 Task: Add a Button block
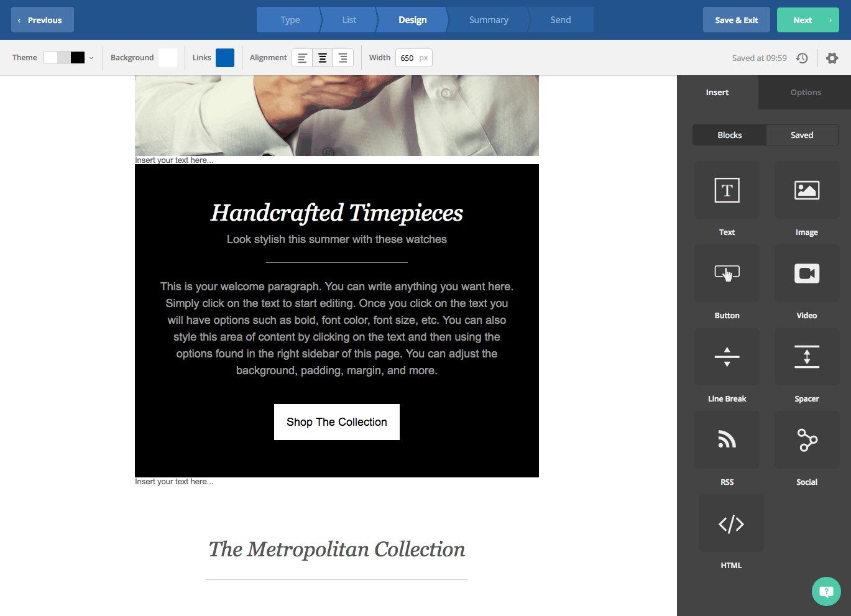pos(727,274)
